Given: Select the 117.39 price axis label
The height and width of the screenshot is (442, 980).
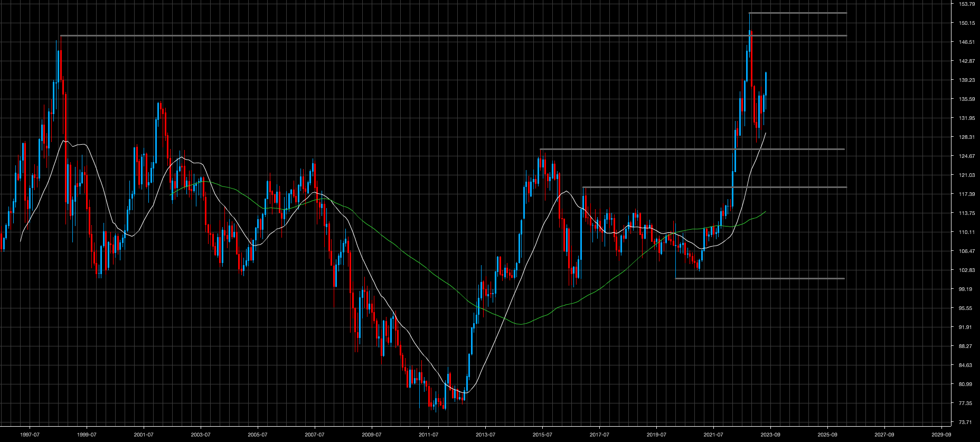Looking at the screenshot, I should coord(967,194).
